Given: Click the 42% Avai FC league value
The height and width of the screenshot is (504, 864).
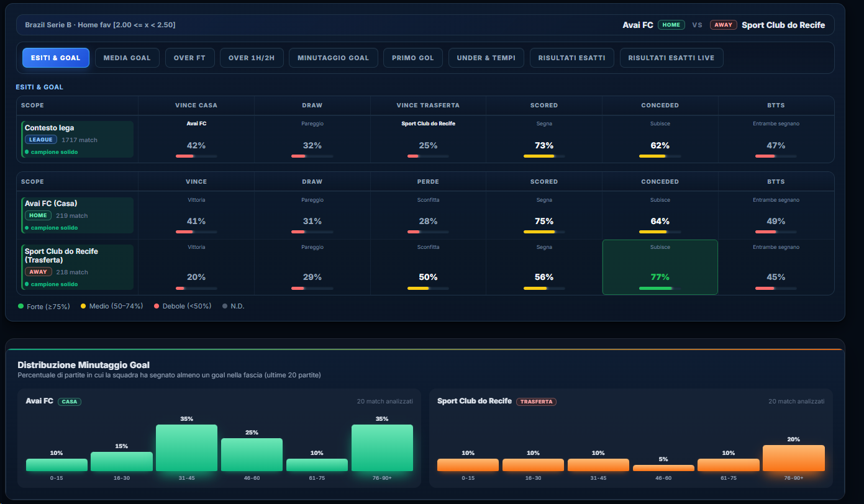Looking at the screenshot, I should click(196, 145).
